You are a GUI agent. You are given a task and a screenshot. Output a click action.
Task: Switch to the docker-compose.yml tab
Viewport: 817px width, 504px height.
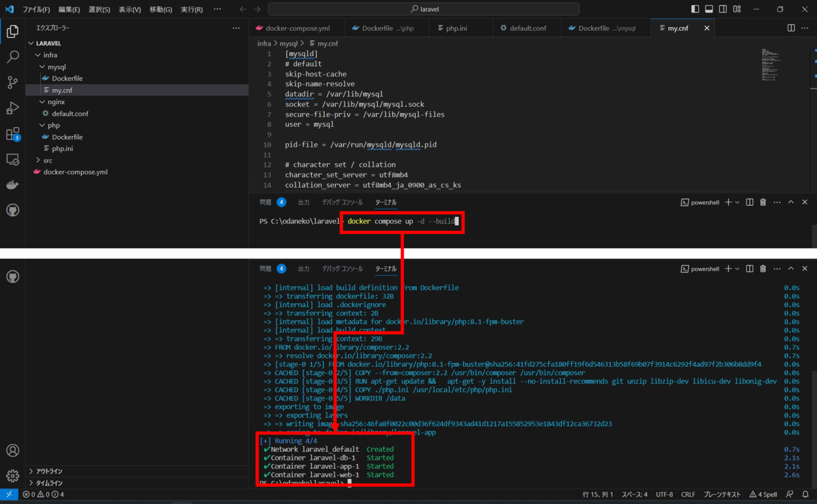click(x=296, y=28)
